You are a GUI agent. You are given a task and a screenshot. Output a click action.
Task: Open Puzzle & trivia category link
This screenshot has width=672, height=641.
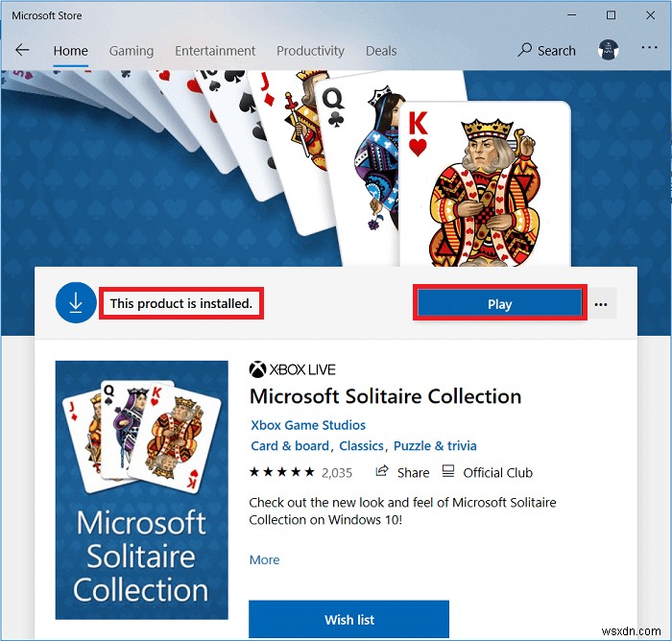click(435, 445)
